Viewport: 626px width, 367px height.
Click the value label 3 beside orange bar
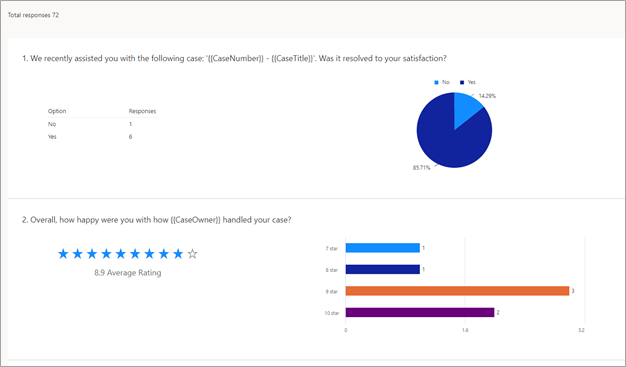click(573, 291)
